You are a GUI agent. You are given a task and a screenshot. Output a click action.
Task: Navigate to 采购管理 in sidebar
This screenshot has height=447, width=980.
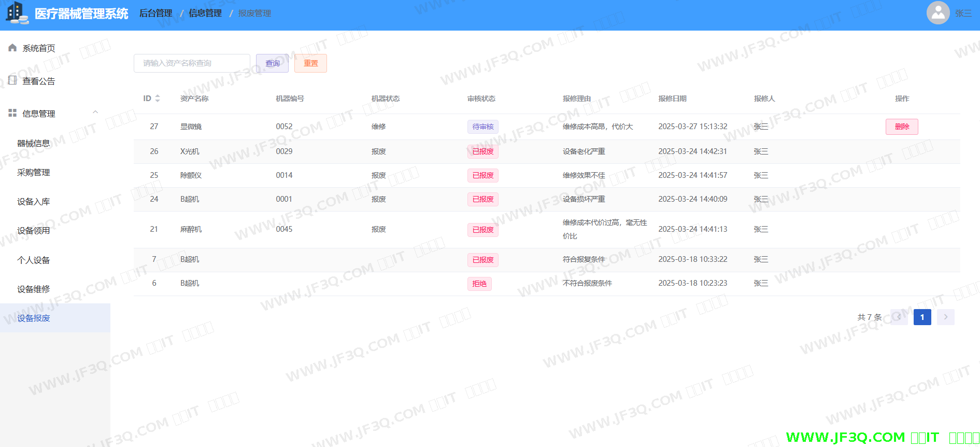[x=34, y=172]
